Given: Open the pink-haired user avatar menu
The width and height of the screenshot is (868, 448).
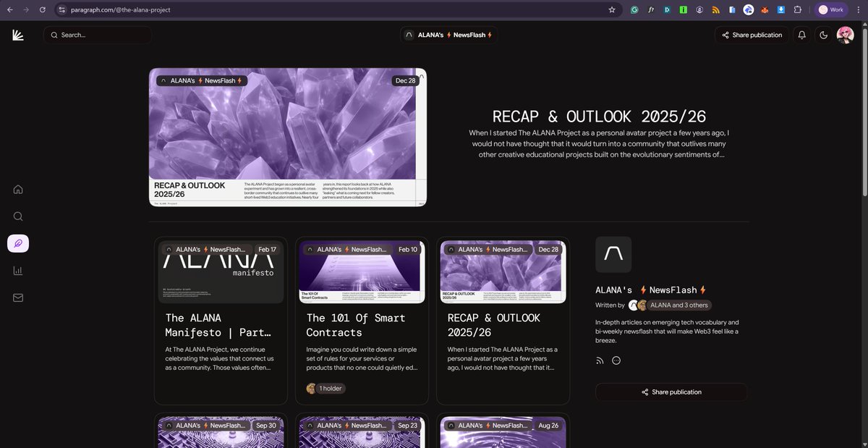Looking at the screenshot, I should (845, 35).
